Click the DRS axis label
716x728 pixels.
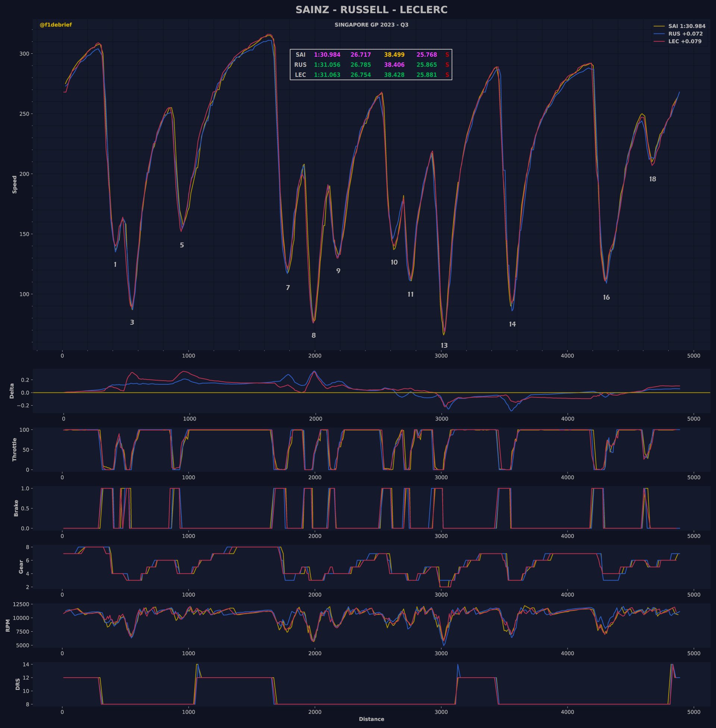pyautogui.click(x=18, y=684)
